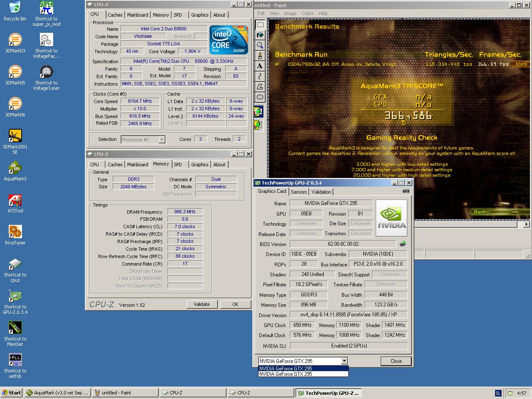Click the GPU-Z screenshot camera icon

click(x=406, y=191)
